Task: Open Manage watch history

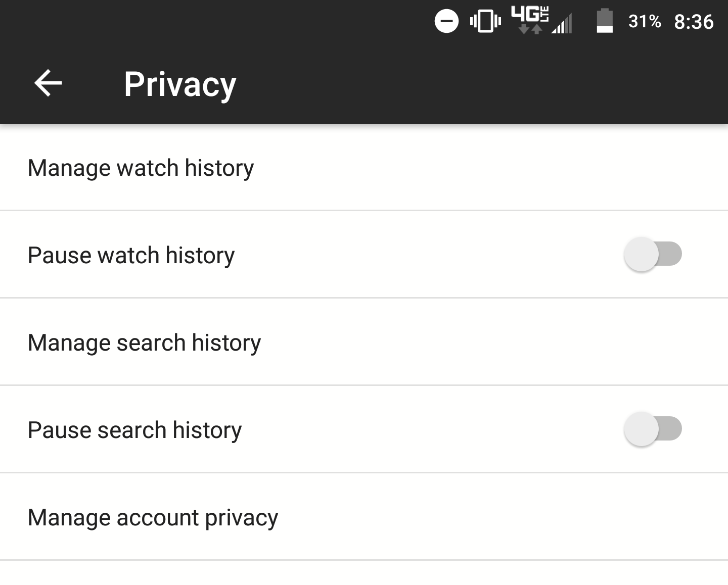Action: click(141, 168)
